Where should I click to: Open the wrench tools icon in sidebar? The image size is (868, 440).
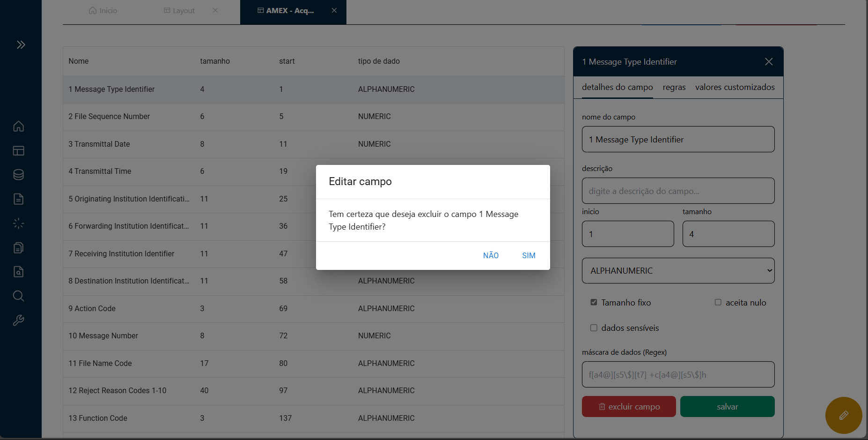pyautogui.click(x=19, y=321)
